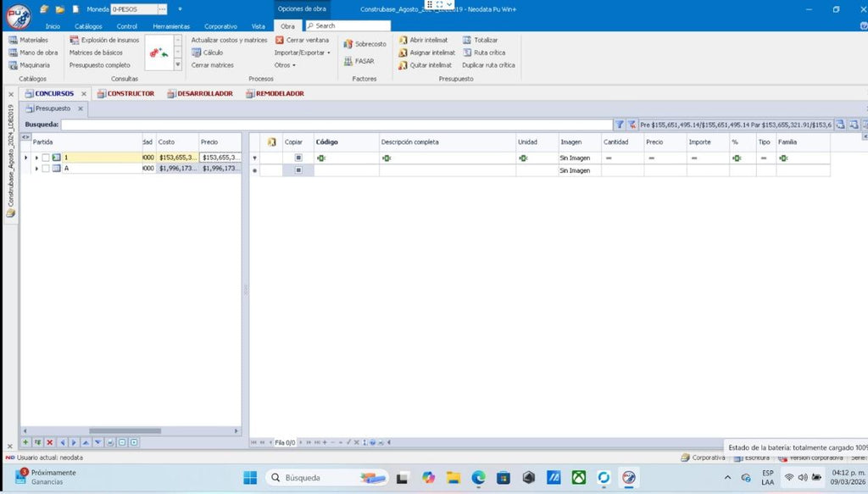The image size is (868, 494).
Task: Click ribbon Search box
Action: click(348, 26)
